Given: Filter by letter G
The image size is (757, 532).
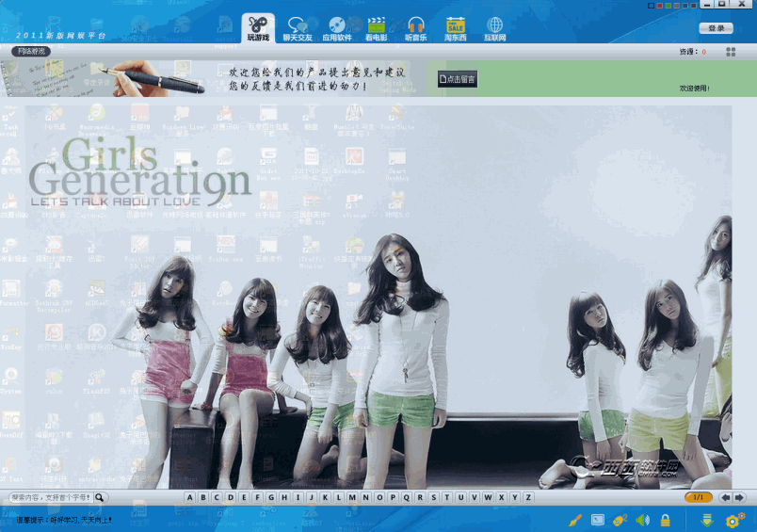Looking at the screenshot, I should 271,497.
